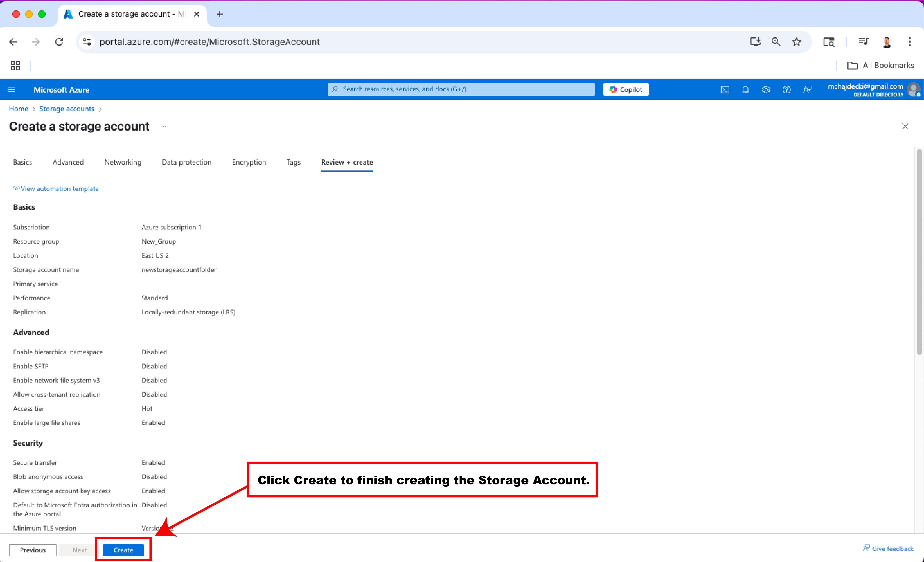The width and height of the screenshot is (924, 562).
Task: Click the Give feedback link
Action: (x=888, y=549)
